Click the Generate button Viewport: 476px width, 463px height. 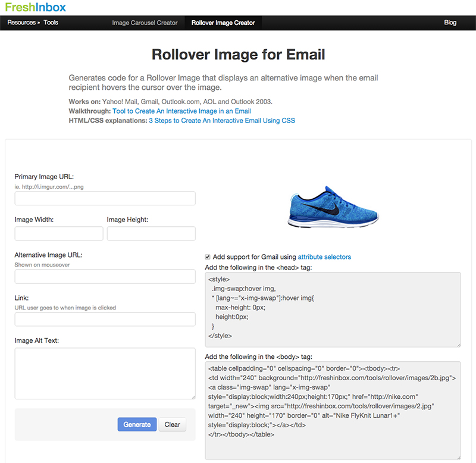137,424
